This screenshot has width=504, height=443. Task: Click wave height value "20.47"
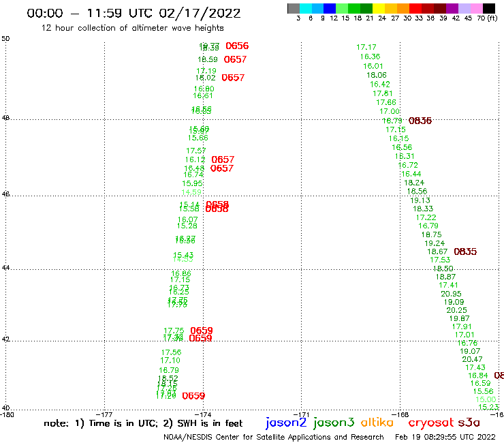(x=472, y=359)
